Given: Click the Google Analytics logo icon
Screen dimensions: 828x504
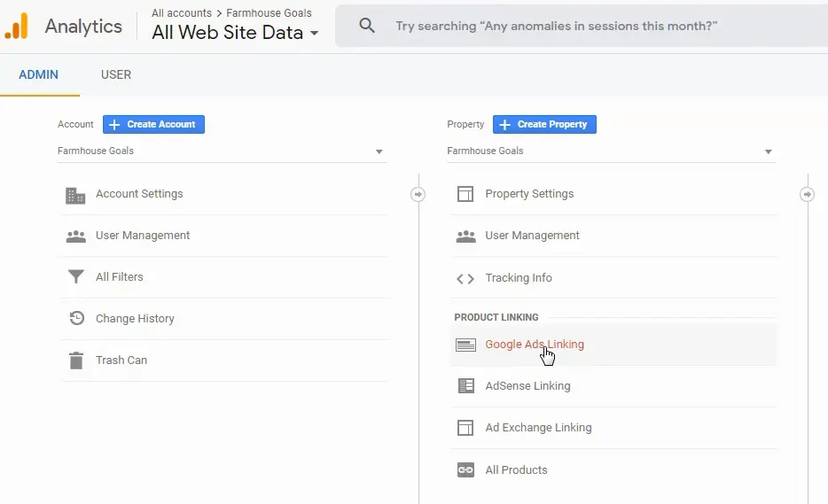Looking at the screenshot, I should pyautogui.click(x=16, y=26).
